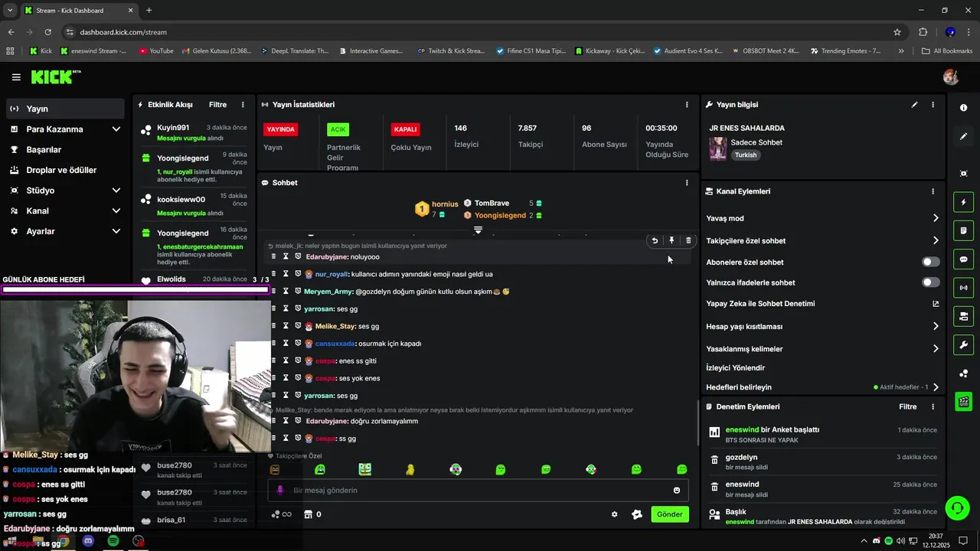Click hourglass timeout icon for nur_royall

286,274
